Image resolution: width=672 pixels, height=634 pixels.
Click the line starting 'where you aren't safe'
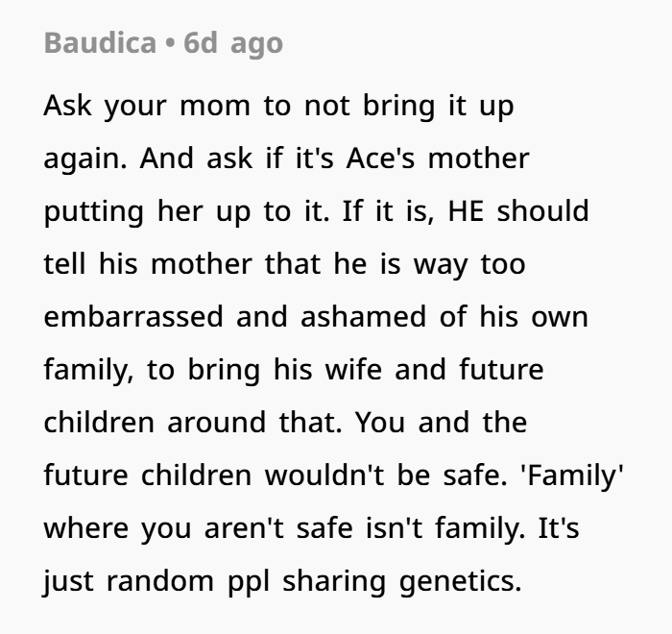pyautogui.click(x=311, y=528)
